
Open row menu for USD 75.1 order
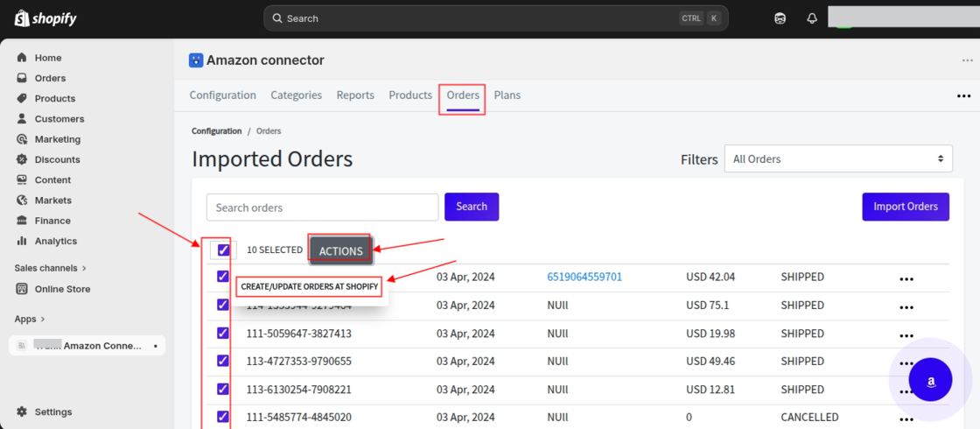(x=906, y=307)
